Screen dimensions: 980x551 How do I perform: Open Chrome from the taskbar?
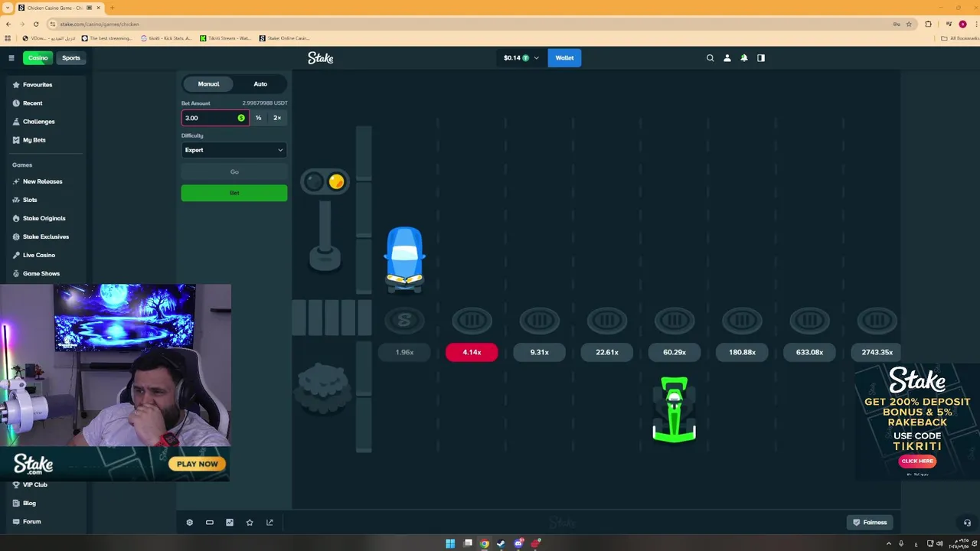pos(485,544)
